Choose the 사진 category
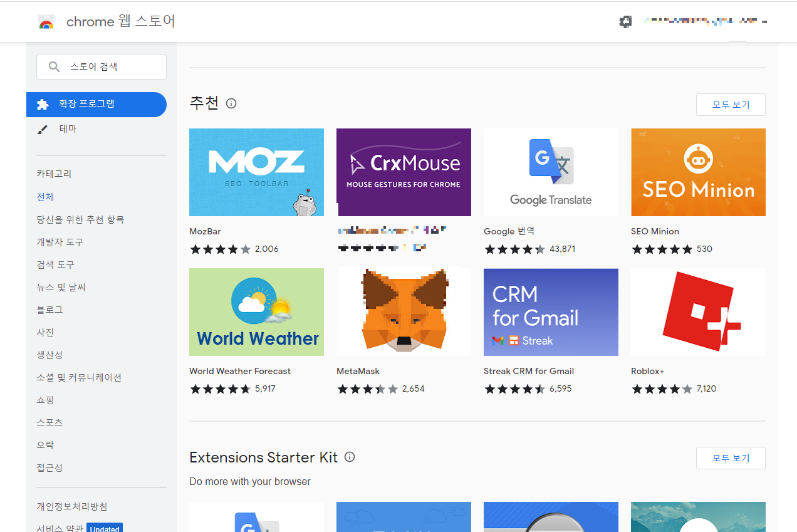This screenshot has height=532, width=797. [x=45, y=332]
